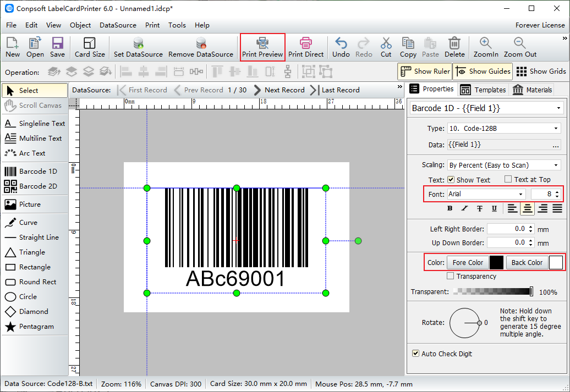The image size is (570, 392).
Task: Enable the Transparency checkbox
Action: (451, 276)
